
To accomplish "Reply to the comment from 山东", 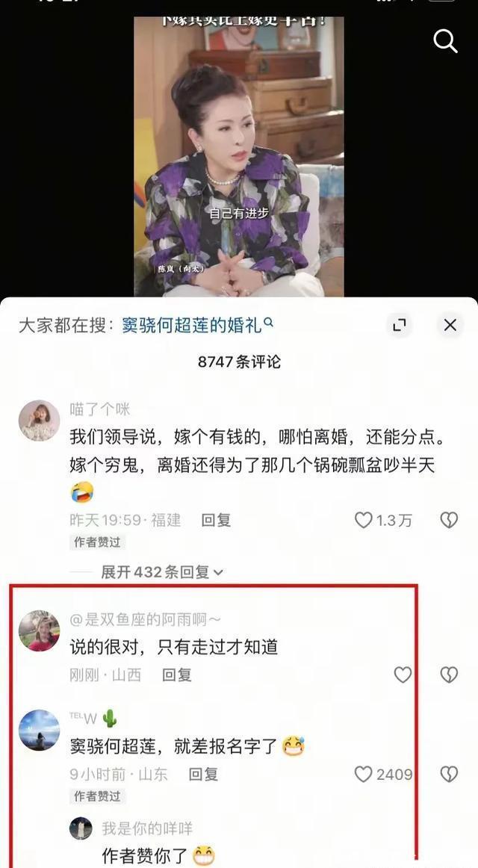I will coord(203,774).
